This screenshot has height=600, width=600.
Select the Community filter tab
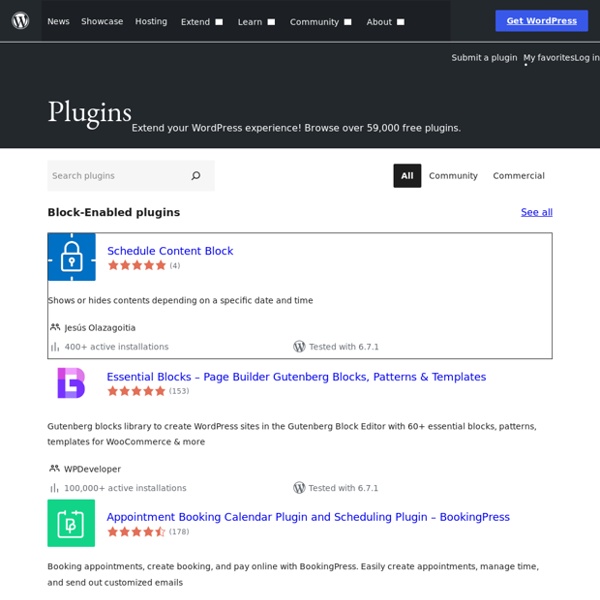click(453, 176)
